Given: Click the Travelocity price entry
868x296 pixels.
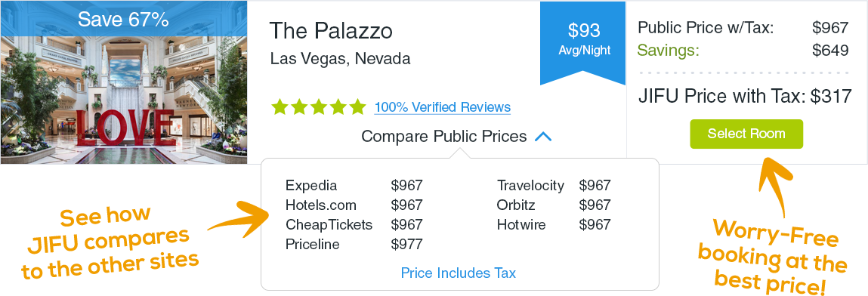Looking at the screenshot, I should [554, 185].
